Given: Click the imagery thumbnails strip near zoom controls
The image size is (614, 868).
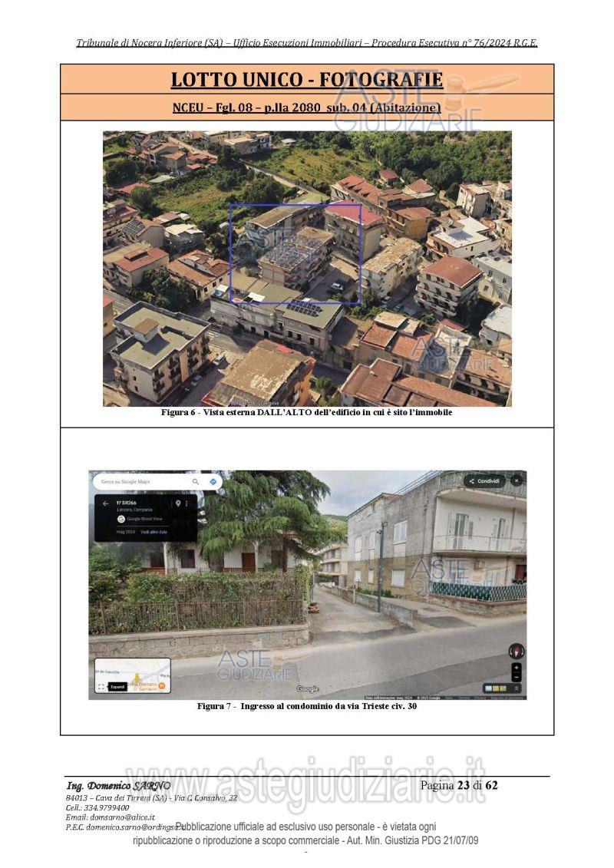Looking at the screenshot, I should (497, 688).
